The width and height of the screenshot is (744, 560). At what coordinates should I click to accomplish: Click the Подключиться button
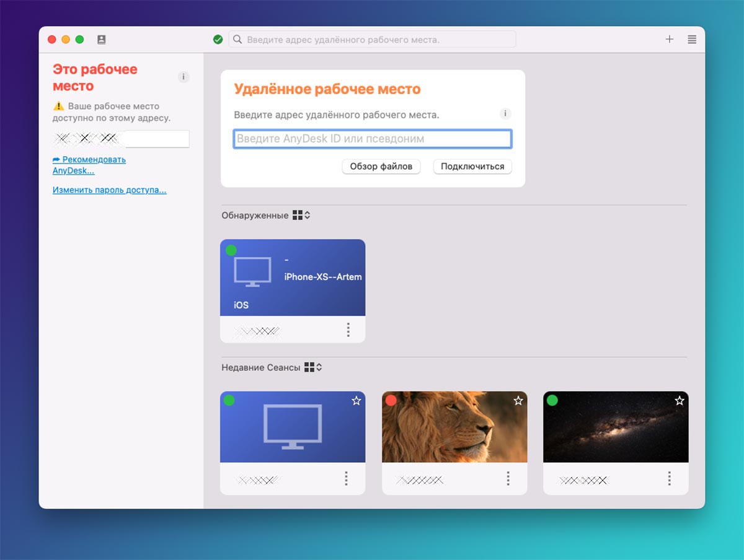472,166
